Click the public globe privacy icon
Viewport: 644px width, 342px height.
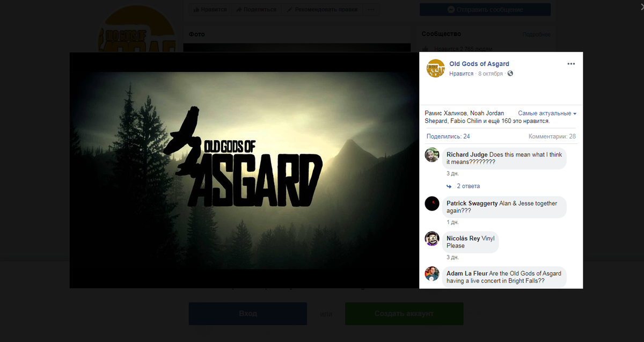[x=510, y=74]
